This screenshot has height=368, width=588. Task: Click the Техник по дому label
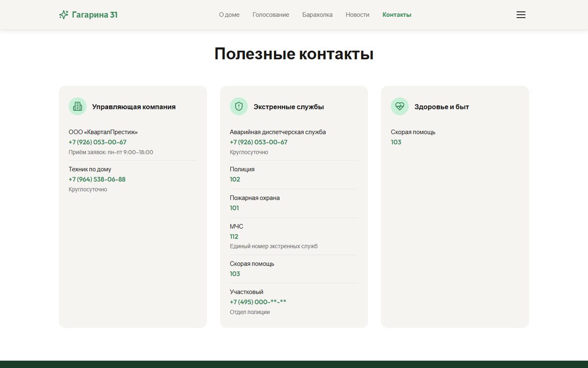90,169
